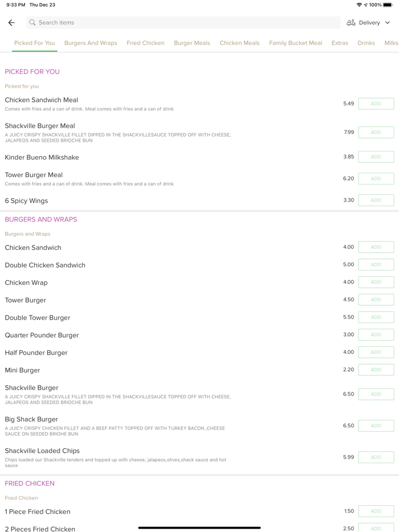Switch to Burgers And Wraps tab
Screen dimensions: 399x532
pyautogui.click(x=91, y=43)
